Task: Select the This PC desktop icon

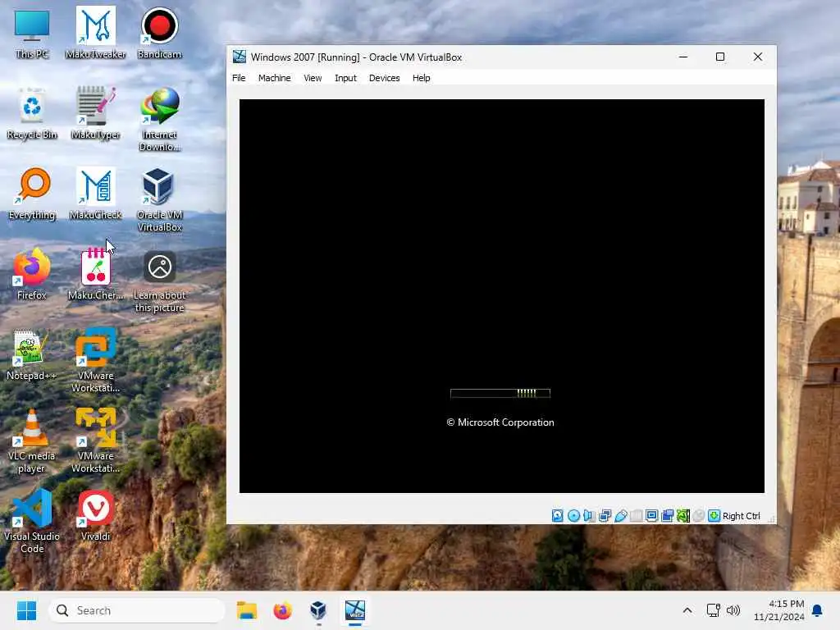Action: pos(32,34)
